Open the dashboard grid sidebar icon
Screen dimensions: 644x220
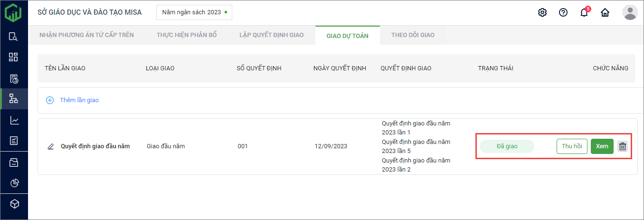[14, 57]
